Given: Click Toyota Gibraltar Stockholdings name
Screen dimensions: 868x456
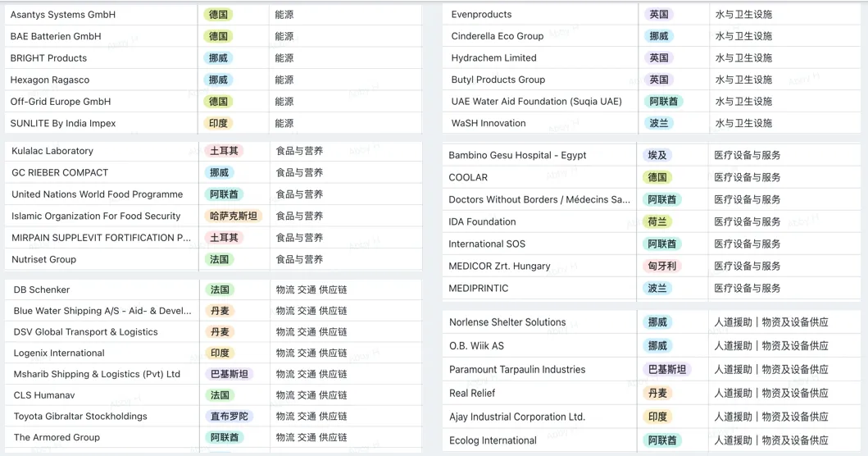Looking at the screenshot, I should pyautogui.click(x=80, y=416).
